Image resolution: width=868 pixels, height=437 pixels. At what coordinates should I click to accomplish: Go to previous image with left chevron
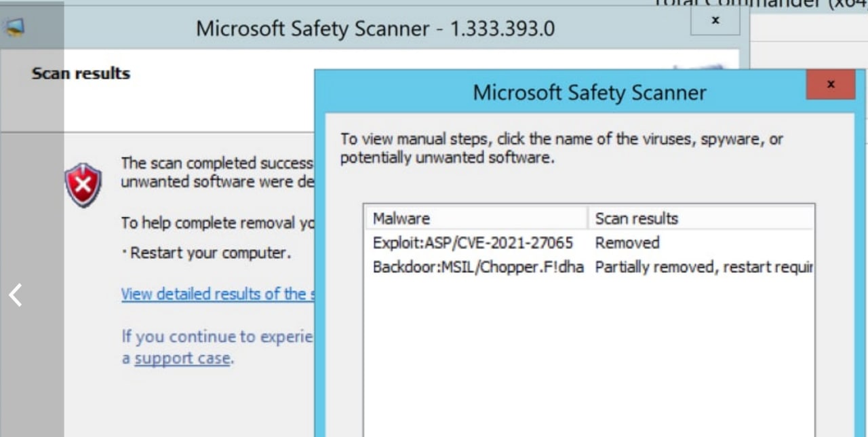coord(16,295)
